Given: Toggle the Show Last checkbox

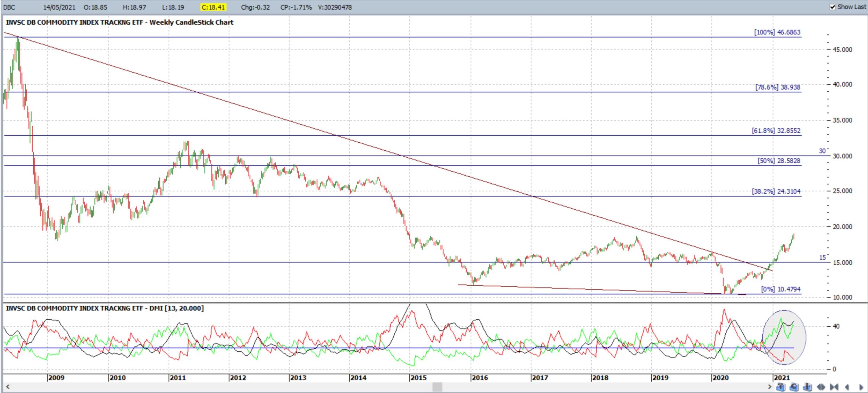Looking at the screenshot, I should click(x=832, y=7).
